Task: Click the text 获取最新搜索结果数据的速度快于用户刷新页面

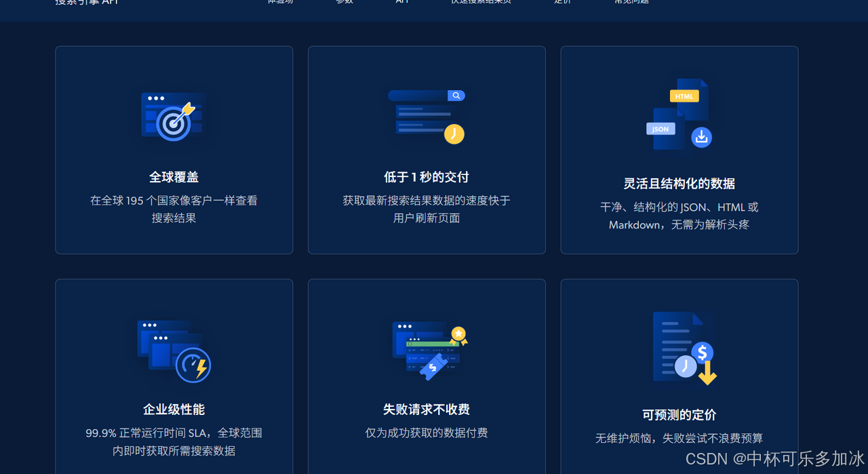Action: tap(427, 210)
